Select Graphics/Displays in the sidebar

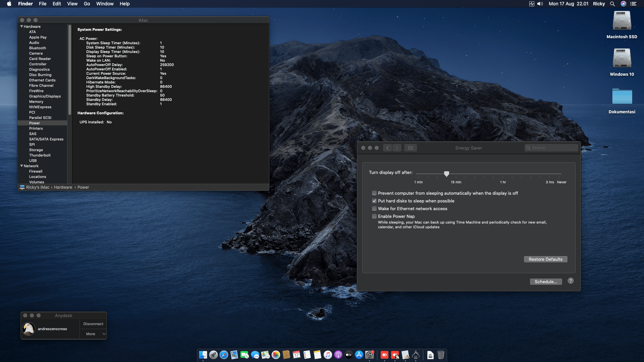coord(45,96)
